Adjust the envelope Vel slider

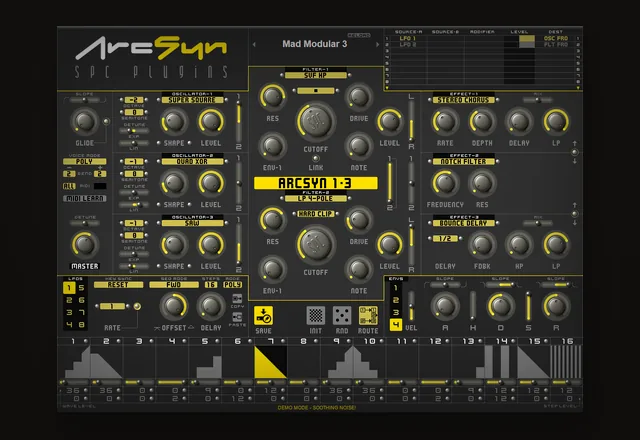coord(411,306)
